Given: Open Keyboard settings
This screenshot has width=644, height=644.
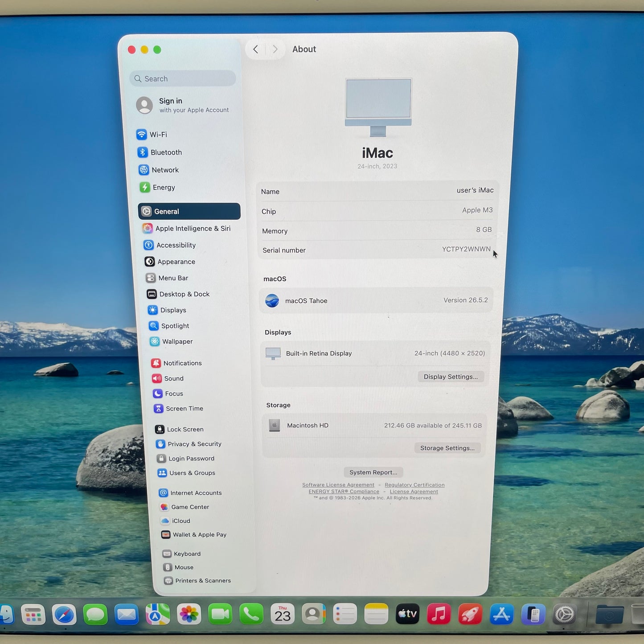Looking at the screenshot, I should pyautogui.click(x=182, y=554).
